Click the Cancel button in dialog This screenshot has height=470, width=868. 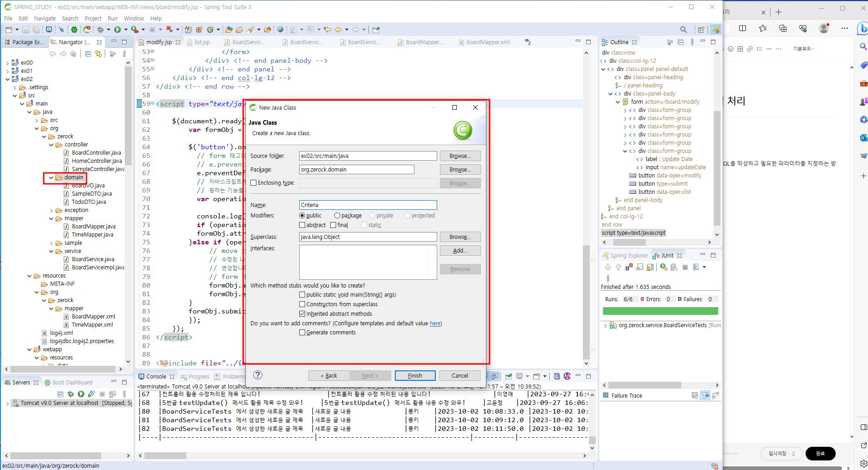tap(460, 375)
